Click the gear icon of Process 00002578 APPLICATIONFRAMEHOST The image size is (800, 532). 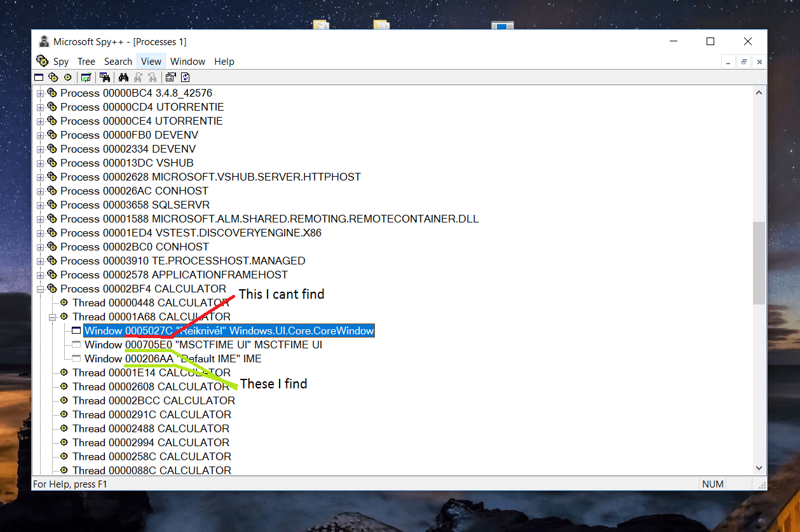point(52,275)
